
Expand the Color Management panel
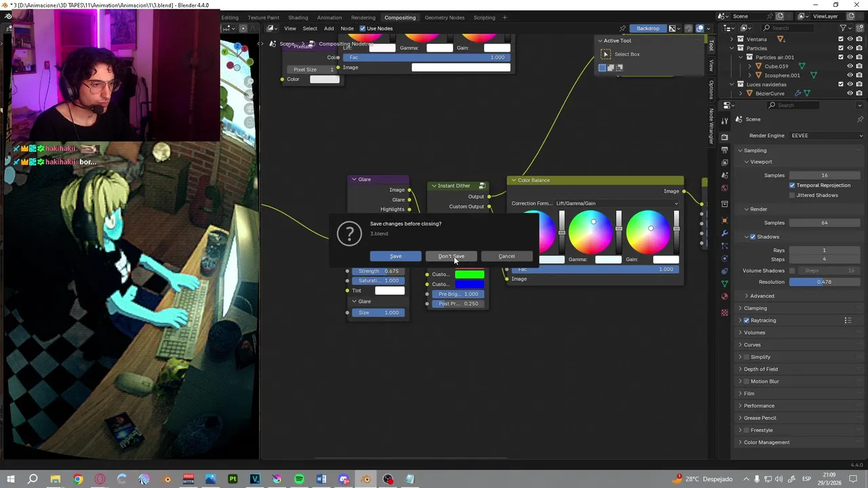[x=766, y=442]
